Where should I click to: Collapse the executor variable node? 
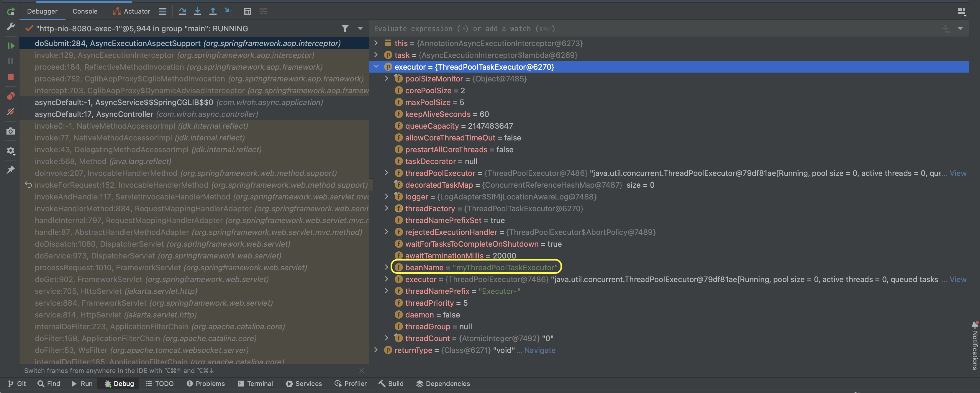(376, 67)
